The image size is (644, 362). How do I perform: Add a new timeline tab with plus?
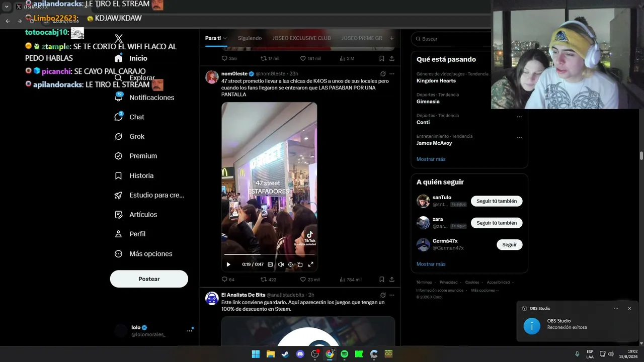(x=392, y=38)
